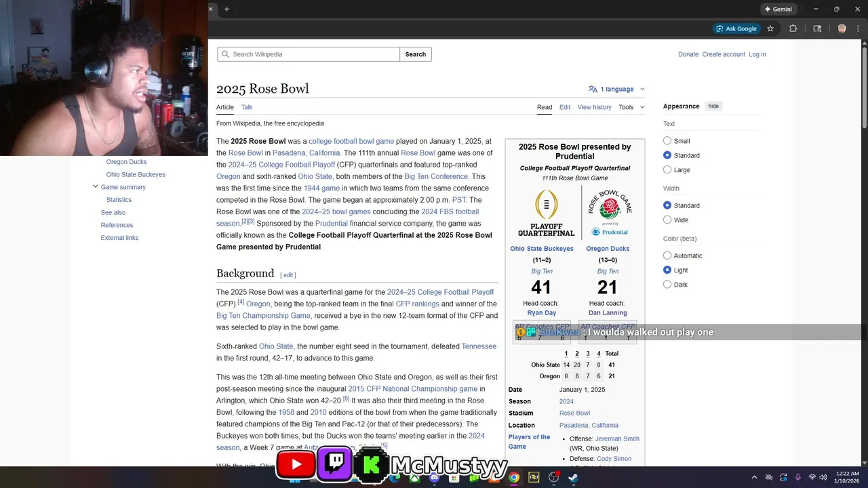Viewport: 868px width, 488px height.
Task: Open the Pasadena, California infobox link
Action: pos(589,425)
